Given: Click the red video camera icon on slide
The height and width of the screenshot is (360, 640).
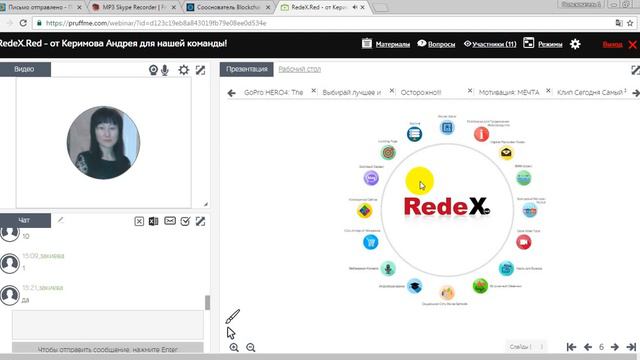Looking at the screenshot, I should pyautogui.click(x=524, y=242).
